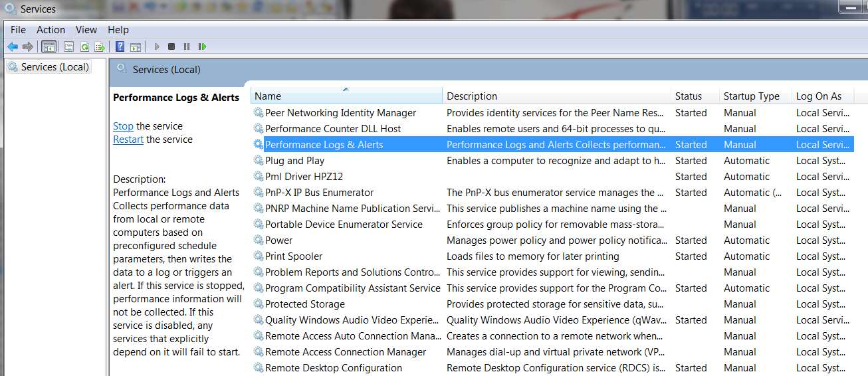This screenshot has height=376, width=868.
Task: Click the Stop Service square button
Action: [171, 47]
